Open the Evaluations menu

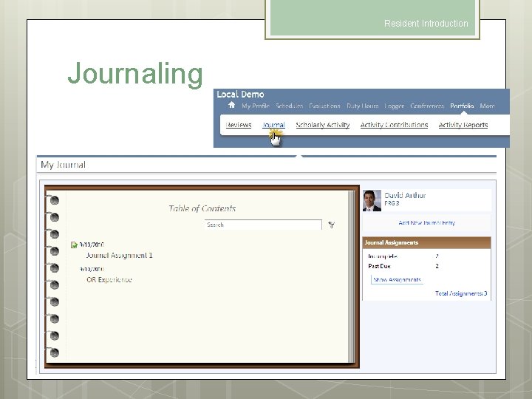pos(324,106)
